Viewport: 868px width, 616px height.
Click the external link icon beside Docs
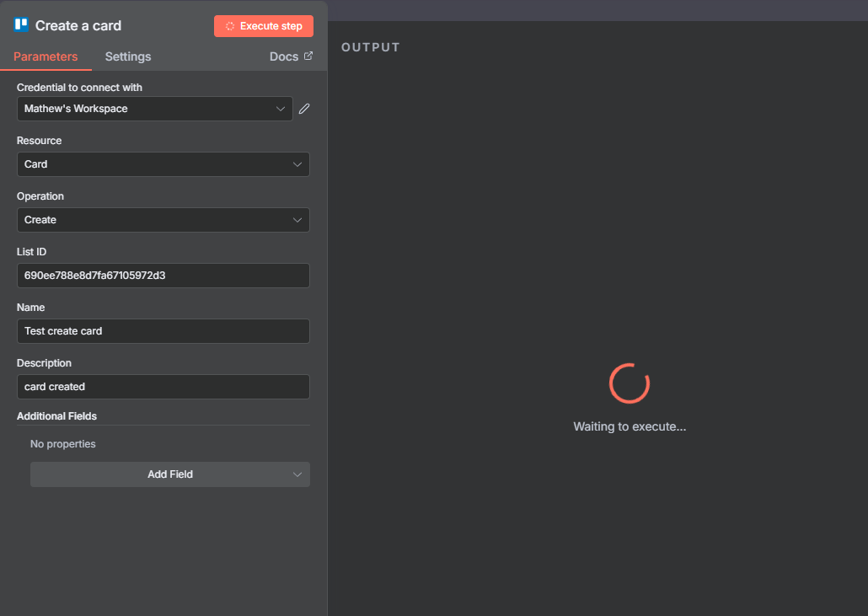coord(308,56)
